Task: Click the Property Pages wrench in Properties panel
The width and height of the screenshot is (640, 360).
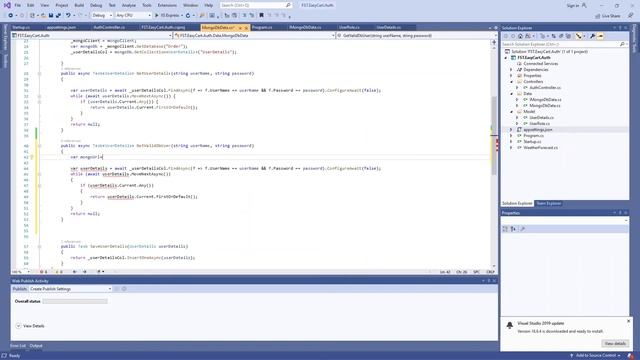Action: pyautogui.click(x=522, y=229)
